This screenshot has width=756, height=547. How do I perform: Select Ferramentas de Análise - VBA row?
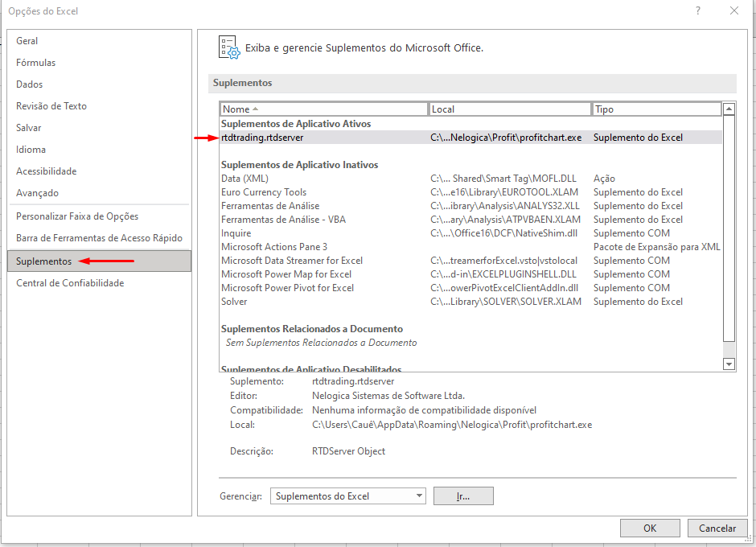(471, 220)
